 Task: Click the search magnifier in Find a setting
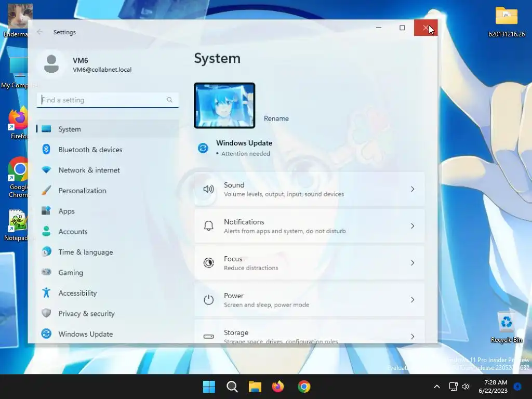coord(170,100)
